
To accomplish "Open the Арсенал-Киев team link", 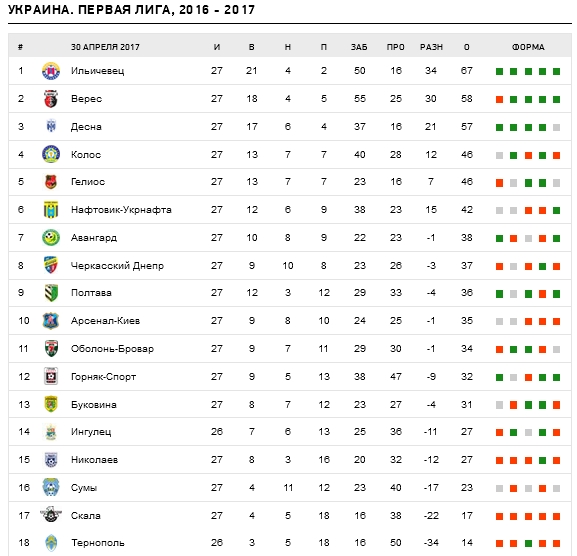I will 105,321.
